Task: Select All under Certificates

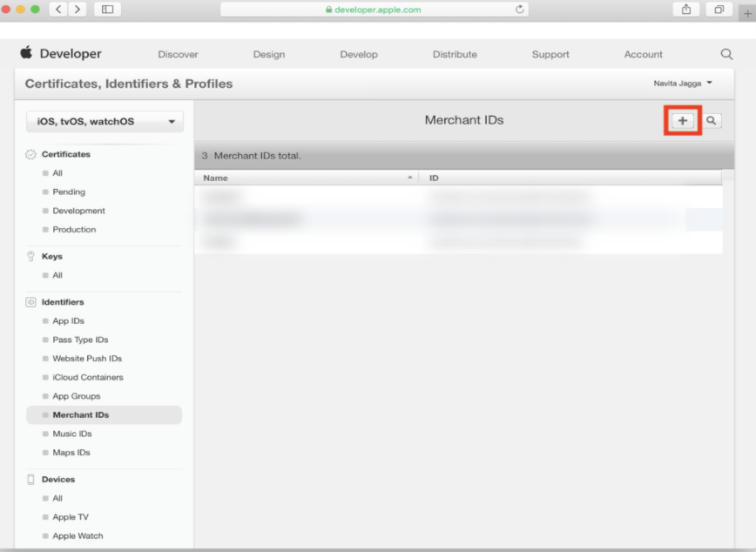Action: pos(57,173)
